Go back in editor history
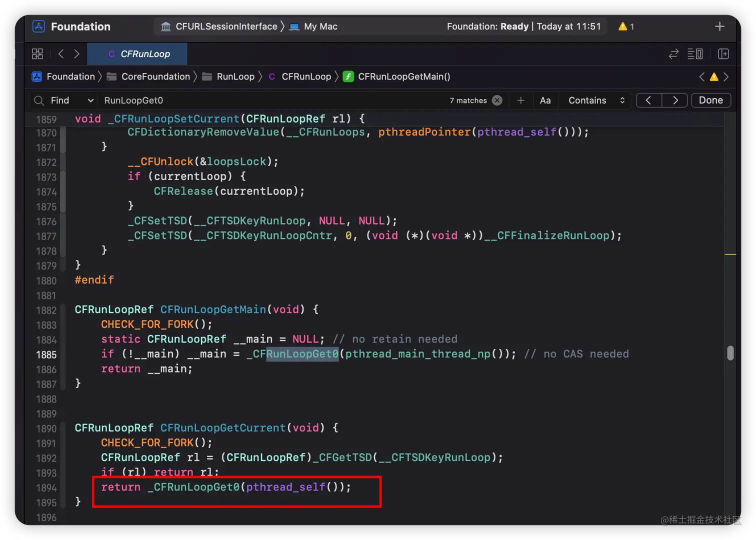Image resolution: width=756 pixels, height=540 pixels. [61, 53]
